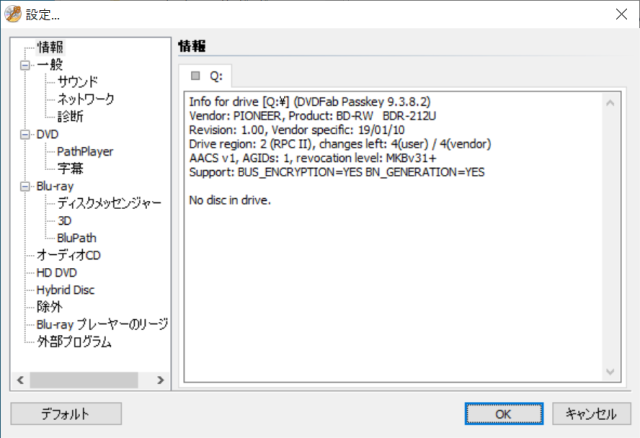Open the HD DVD settings page
The height and width of the screenshot is (438, 640).
[57, 273]
